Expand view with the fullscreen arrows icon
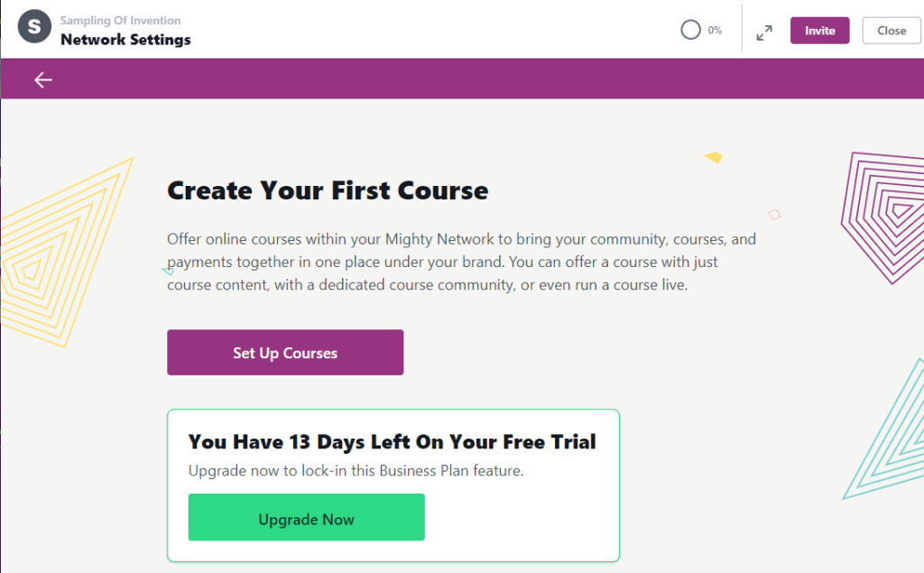Image resolution: width=924 pixels, height=573 pixels. tap(764, 32)
